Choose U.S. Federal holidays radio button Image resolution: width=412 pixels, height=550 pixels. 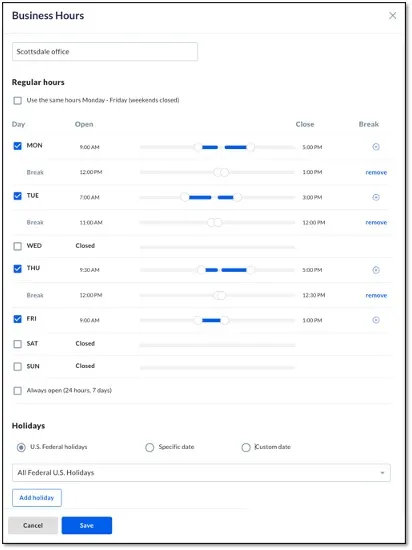(x=21, y=447)
